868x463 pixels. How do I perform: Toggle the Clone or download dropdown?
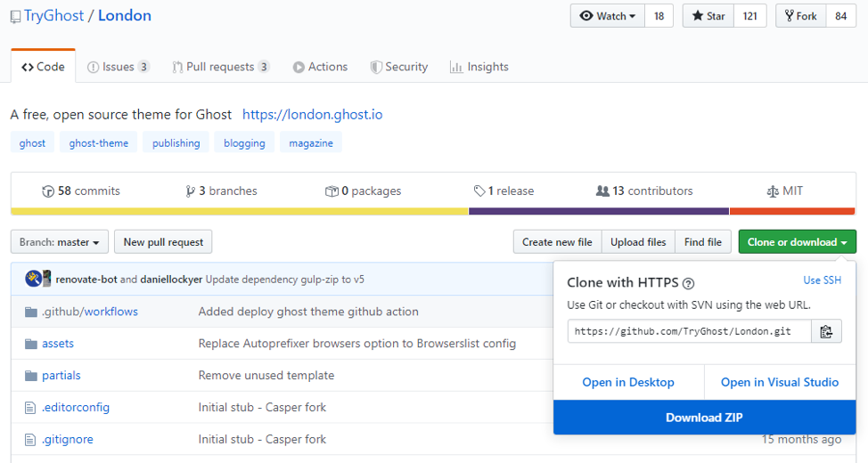point(797,242)
